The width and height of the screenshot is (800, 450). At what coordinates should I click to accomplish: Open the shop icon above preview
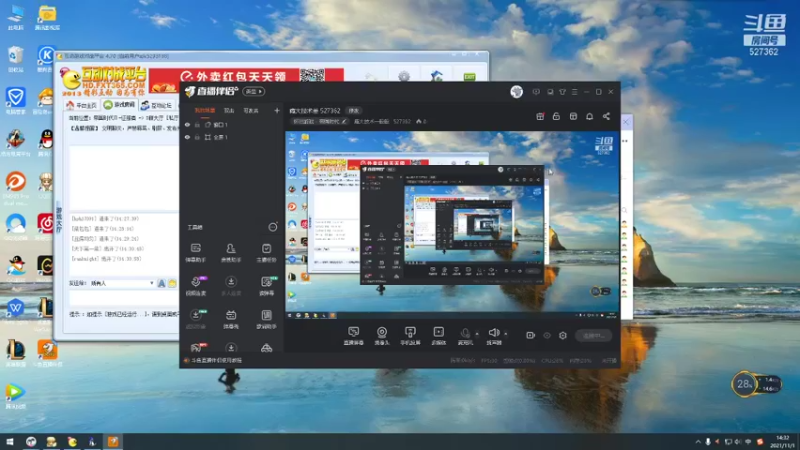[x=573, y=116]
